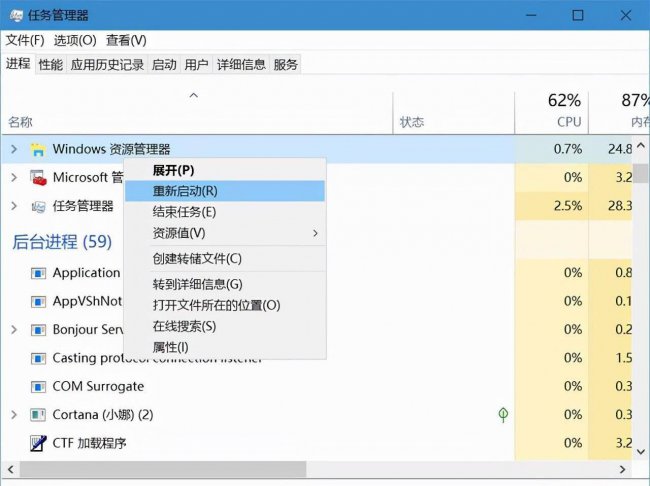Click the 28.3 memory value for 任务管理器

[620, 206]
